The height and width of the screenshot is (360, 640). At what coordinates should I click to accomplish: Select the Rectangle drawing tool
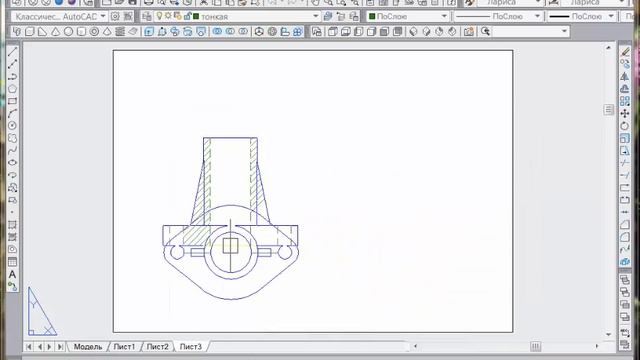click(x=12, y=101)
